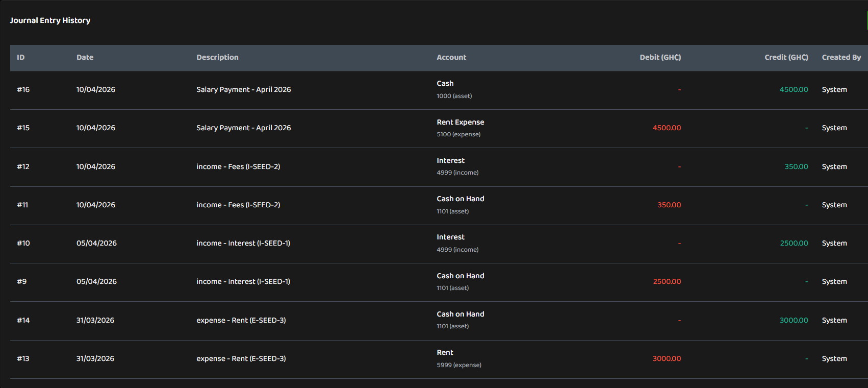Click System creator in row #9
The height and width of the screenshot is (388, 868).
tap(834, 281)
